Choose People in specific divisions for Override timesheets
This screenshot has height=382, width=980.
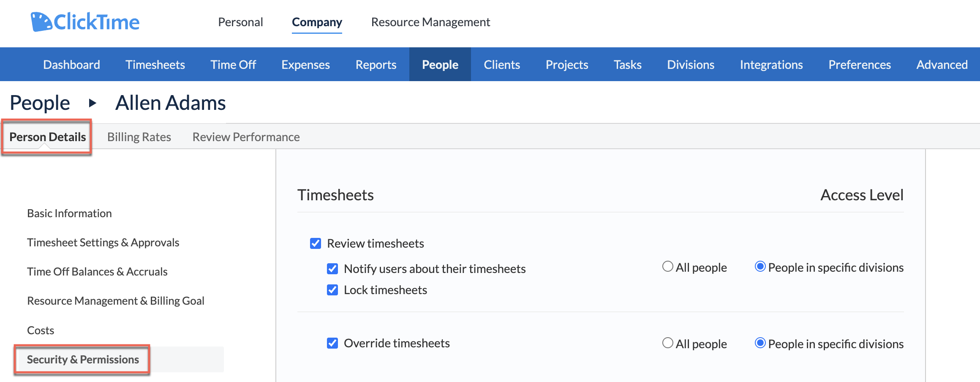(x=760, y=343)
